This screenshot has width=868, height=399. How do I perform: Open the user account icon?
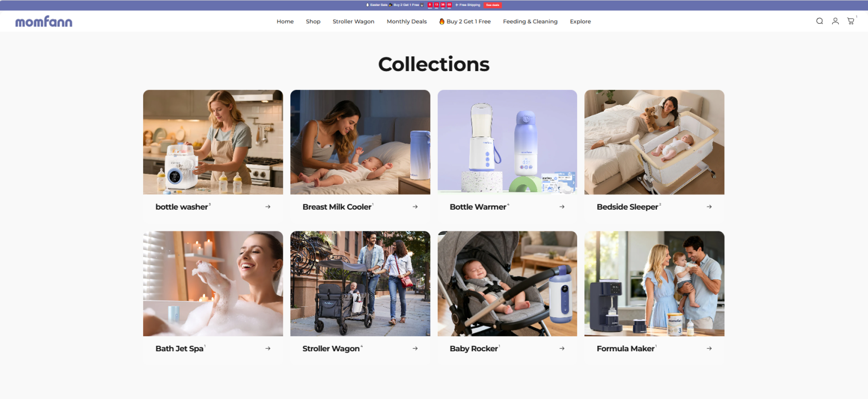tap(835, 21)
